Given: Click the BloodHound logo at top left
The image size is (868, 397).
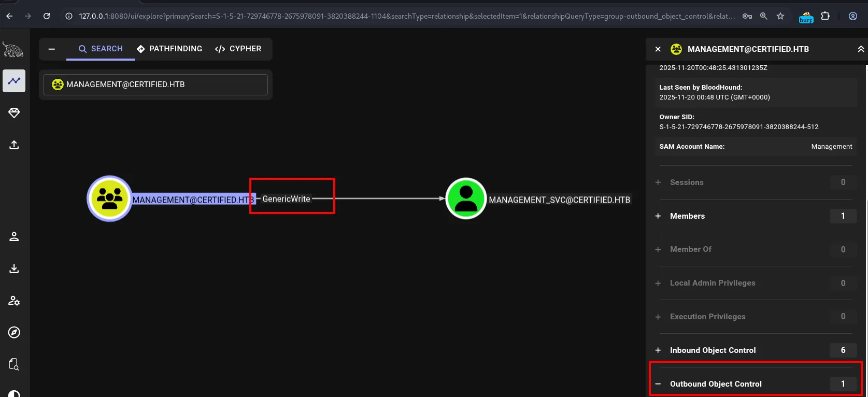Looking at the screenshot, I should pos(13,50).
